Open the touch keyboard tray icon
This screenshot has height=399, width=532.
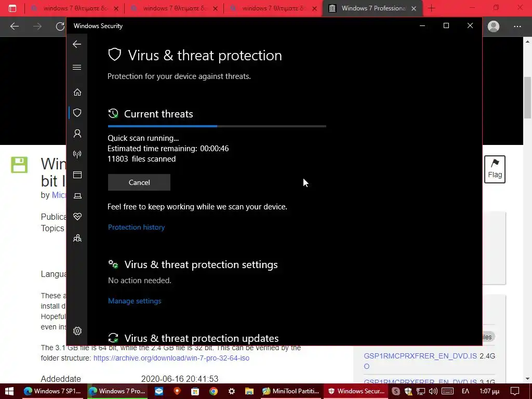pos(447,391)
